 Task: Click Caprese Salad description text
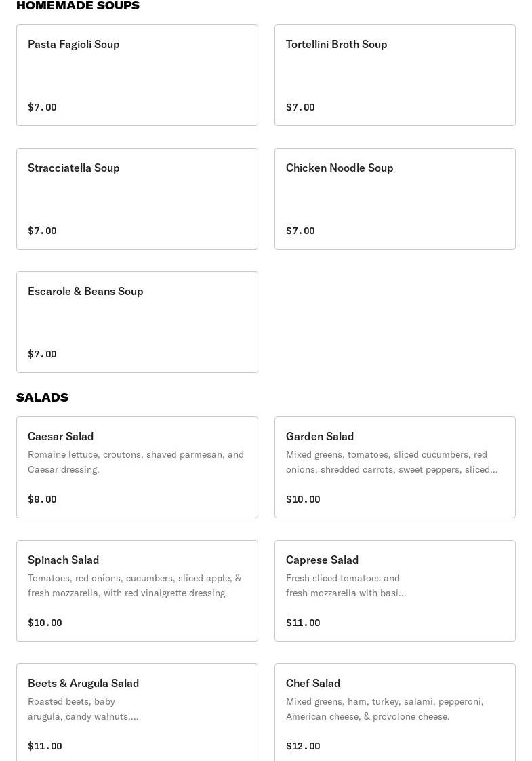click(346, 585)
